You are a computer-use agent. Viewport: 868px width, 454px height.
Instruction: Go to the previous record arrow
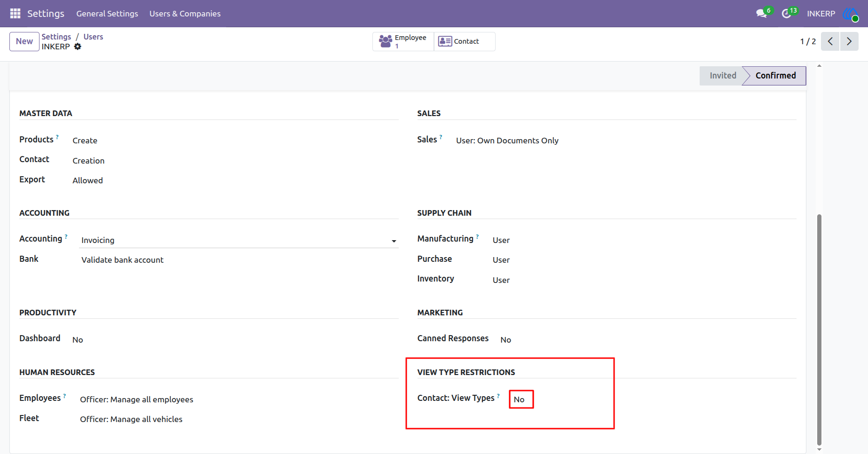[x=830, y=41]
